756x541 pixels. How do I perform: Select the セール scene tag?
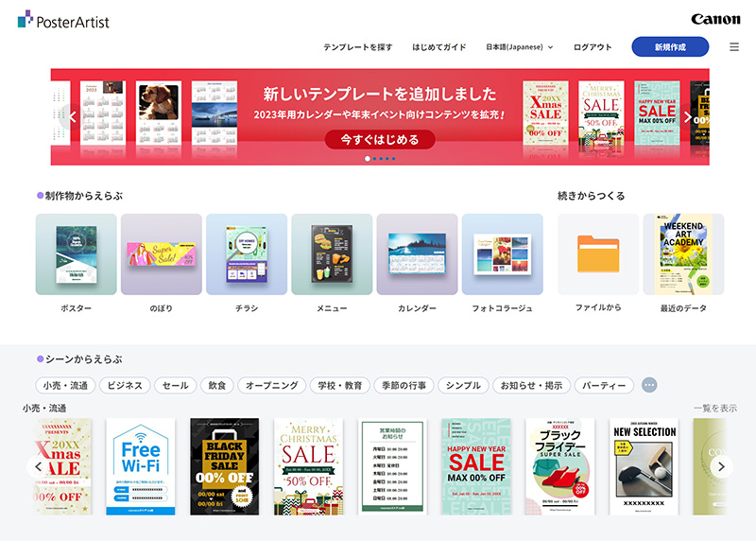pyautogui.click(x=176, y=385)
